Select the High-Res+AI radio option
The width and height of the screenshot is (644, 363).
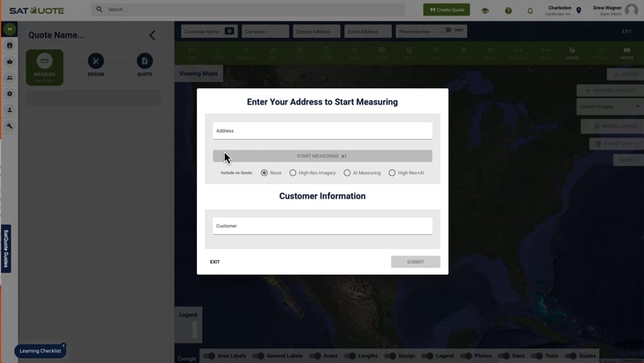392,173
